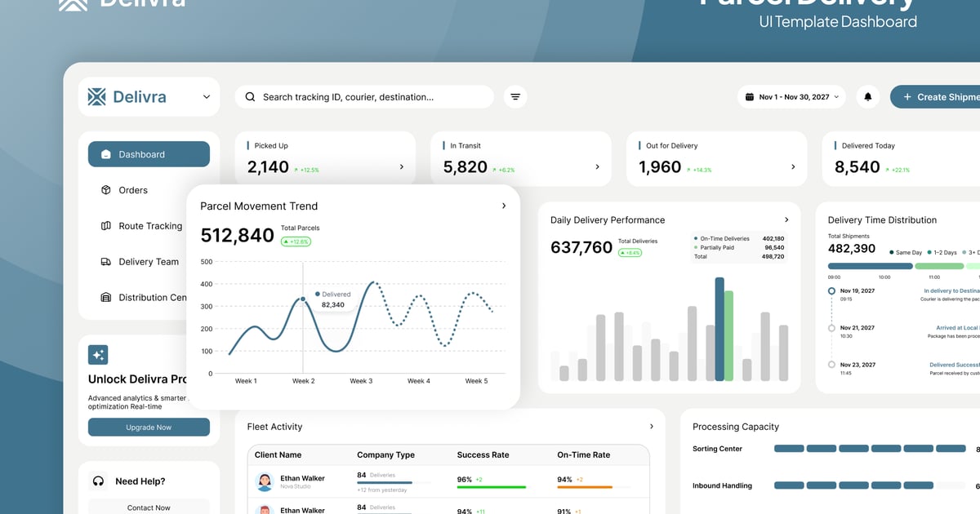This screenshot has height=514, width=980.
Task: Click the Dashboard home icon
Action: pos(105,154)
